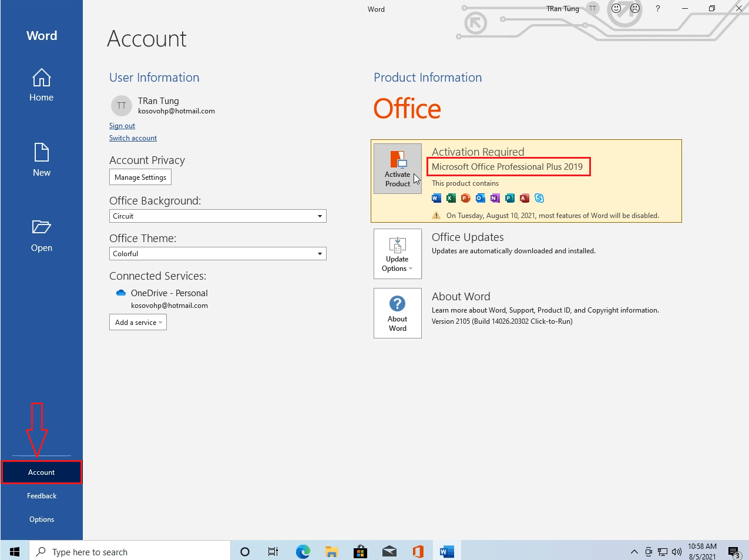
Task: Click the Access icon under product contents
Action: [525, 198]
